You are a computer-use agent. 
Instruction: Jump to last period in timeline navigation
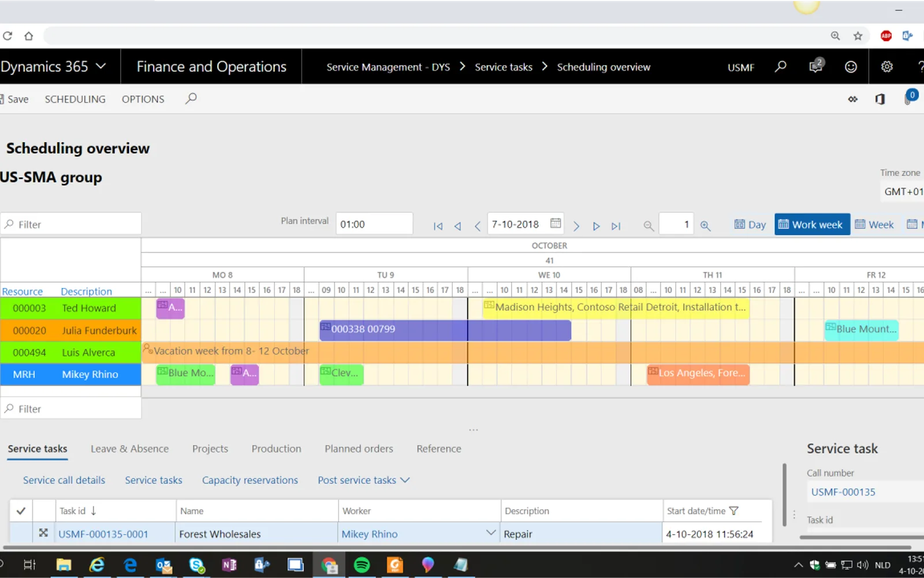tap(616, 226)
